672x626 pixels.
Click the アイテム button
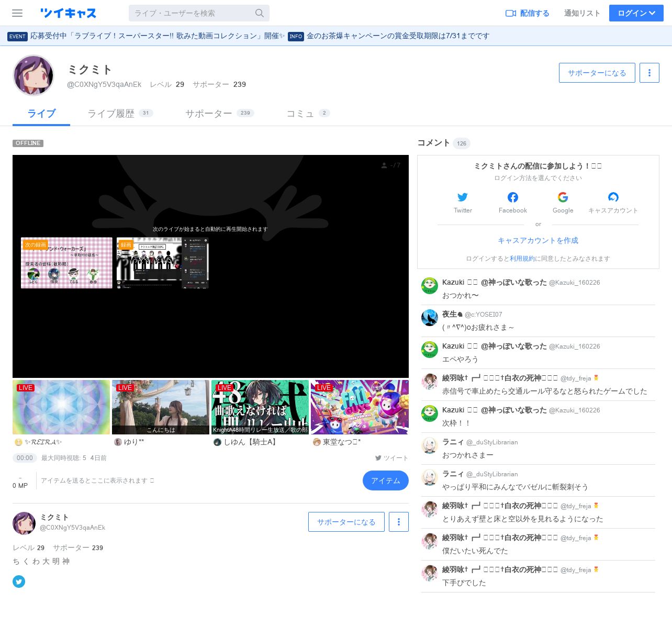[386, 480]
